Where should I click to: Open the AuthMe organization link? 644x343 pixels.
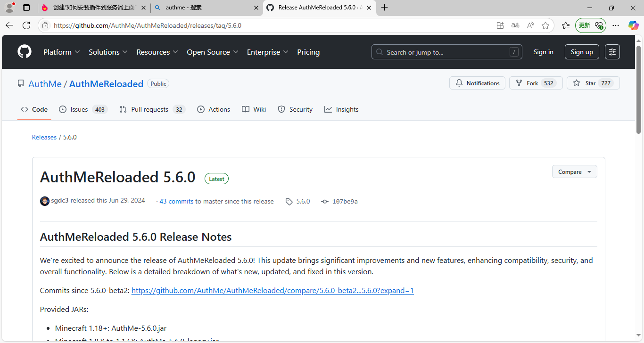point(45,84)
